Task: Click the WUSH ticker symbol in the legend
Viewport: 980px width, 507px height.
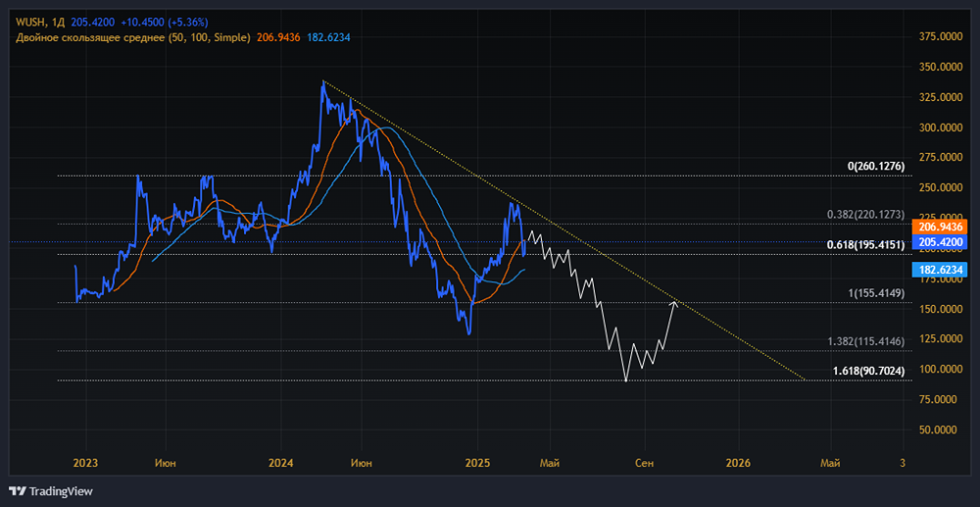Action: 32,21
